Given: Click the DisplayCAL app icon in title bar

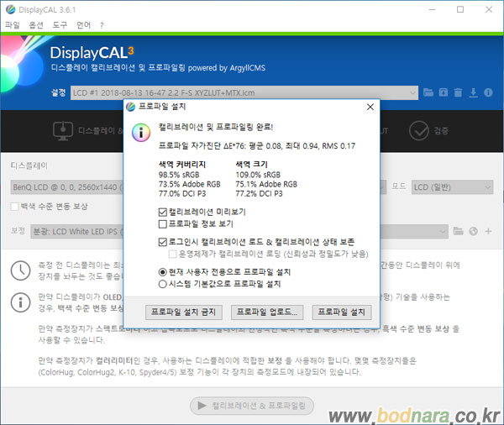Looking at the screenshot, I should tap(10, 9).
